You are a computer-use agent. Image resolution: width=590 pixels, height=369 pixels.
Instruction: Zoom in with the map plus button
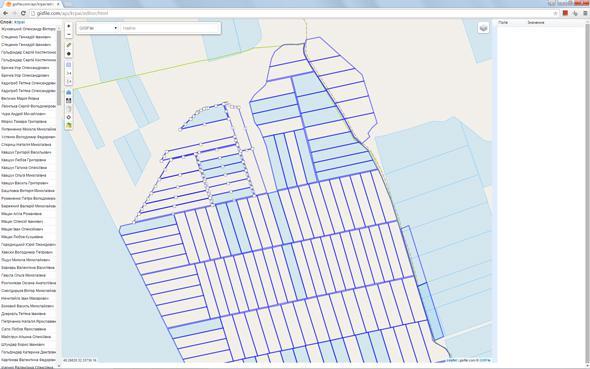(x=68, y=26)
